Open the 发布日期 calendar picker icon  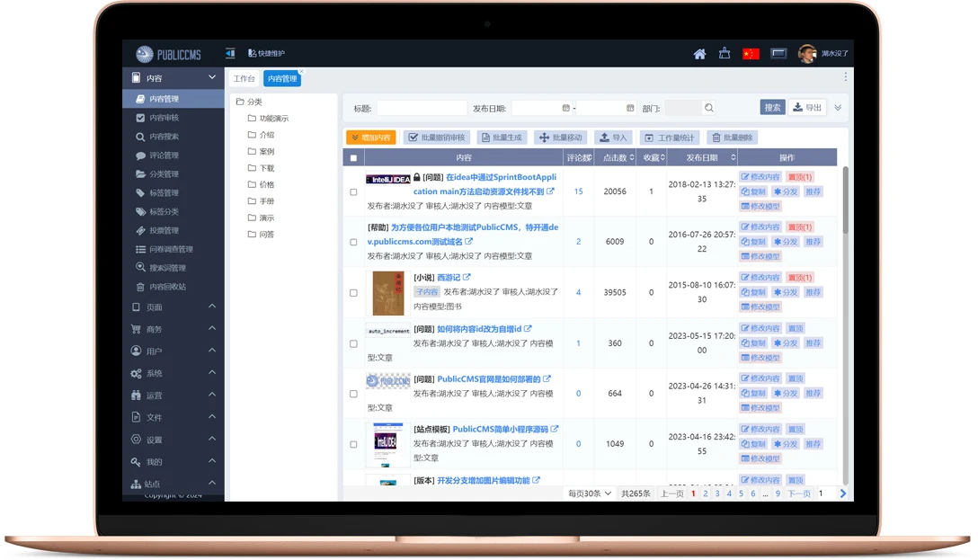(565, 107)
